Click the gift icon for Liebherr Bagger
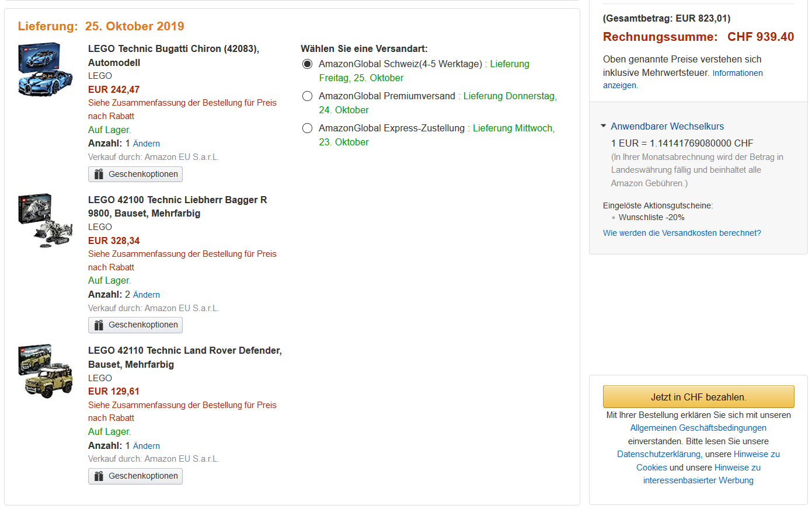812x509 pixels. [99, 325]
